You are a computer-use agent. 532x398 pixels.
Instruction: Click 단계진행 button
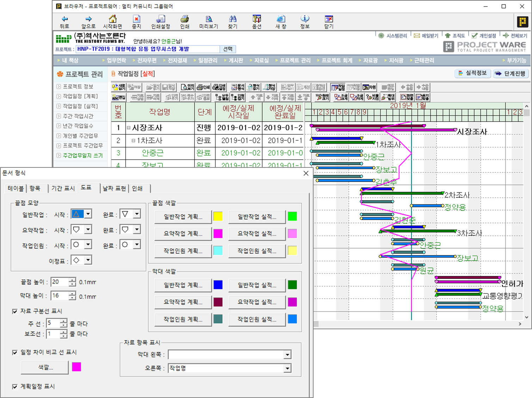pos(511,73)
